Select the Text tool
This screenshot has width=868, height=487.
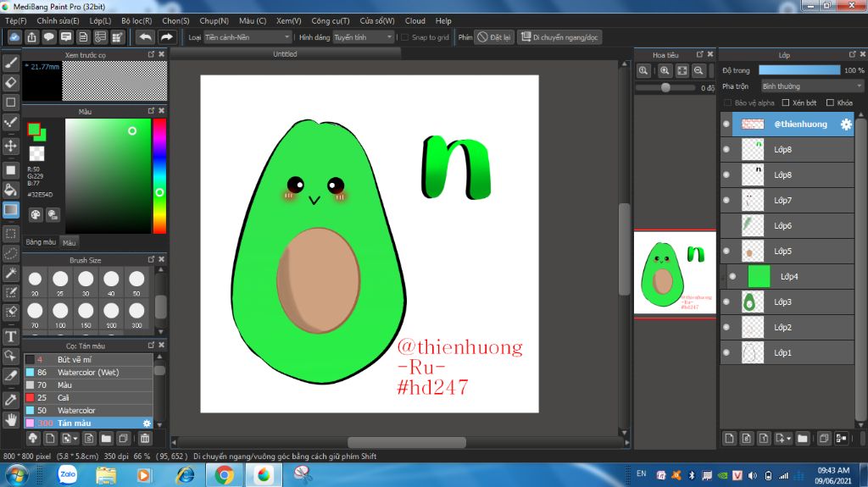point(10,336)
